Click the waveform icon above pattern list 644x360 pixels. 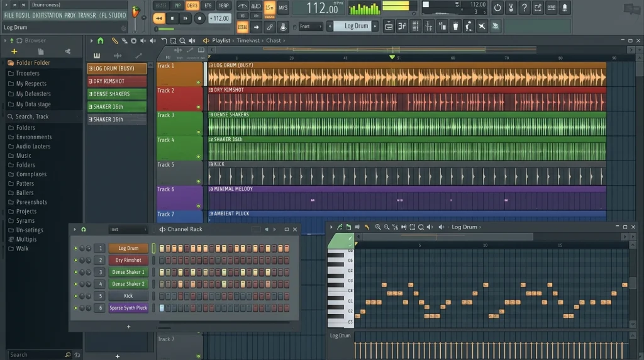coord(118,55)
